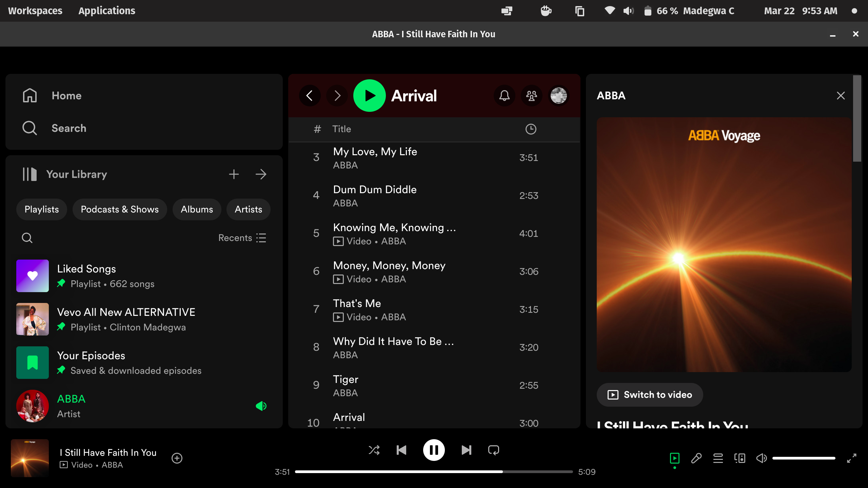Screen dimensions: 868x488
Task: Open the Recents sort dropdown
Action: 242,238
